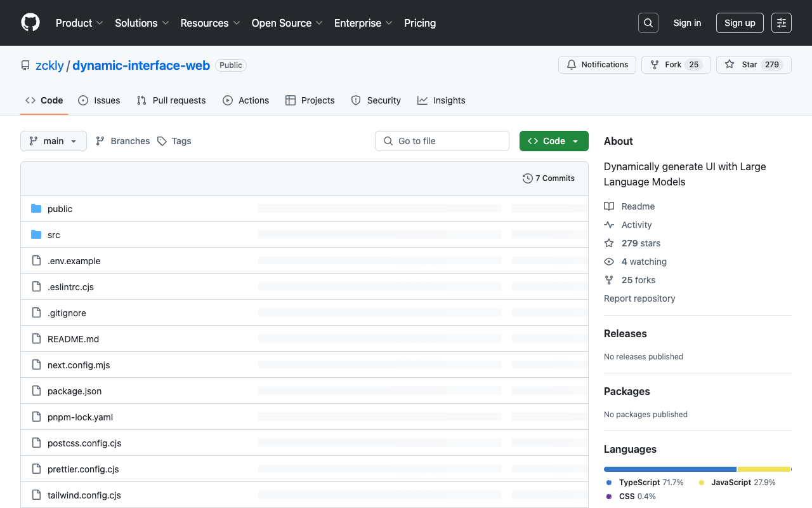Click the tailwind.config.cjs file icon
This screenshot has width=812, height=508.
(36, 495)
